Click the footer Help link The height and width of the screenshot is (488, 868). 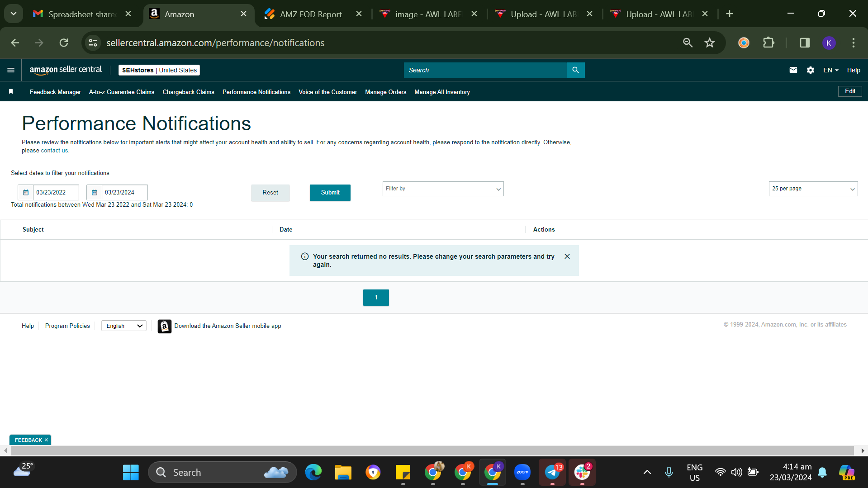pyautogui.click(x=28, y=326)
